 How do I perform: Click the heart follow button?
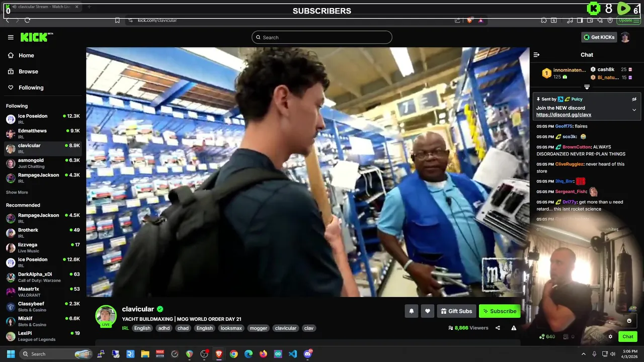pos(427,311)
